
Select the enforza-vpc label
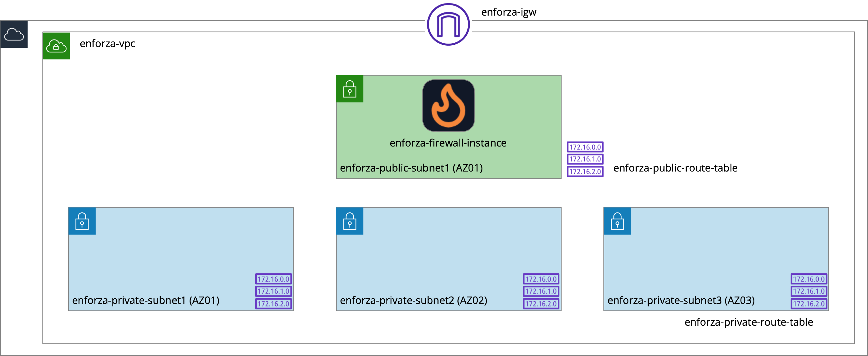[107, 44]
